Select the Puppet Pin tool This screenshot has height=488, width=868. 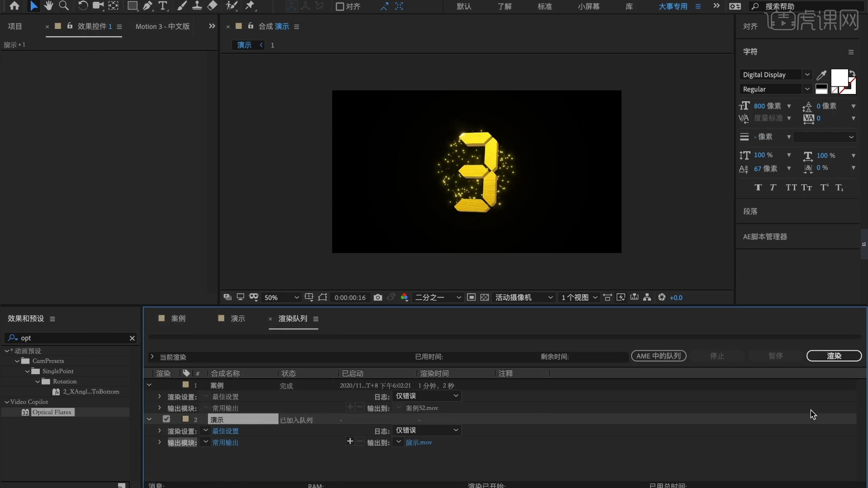pyautogui.click(x=250, y=6)
